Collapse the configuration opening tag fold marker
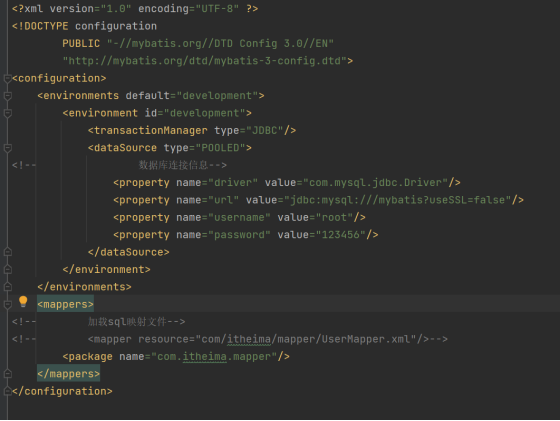This screenshot has width=560, height=421. [x=8, y=78]
